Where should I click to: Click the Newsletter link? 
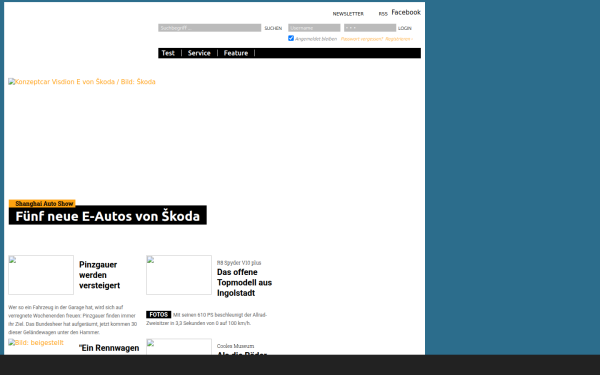pos(348,14)
